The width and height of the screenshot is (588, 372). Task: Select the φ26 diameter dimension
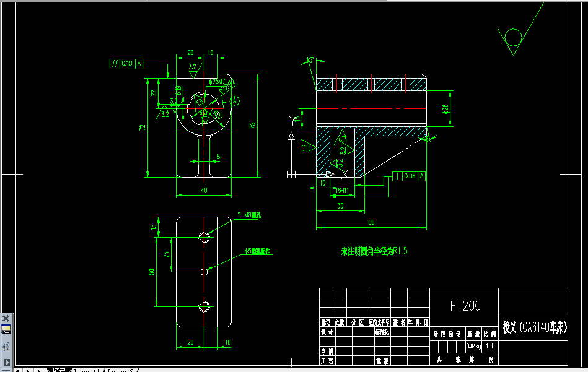click(445, 109)
